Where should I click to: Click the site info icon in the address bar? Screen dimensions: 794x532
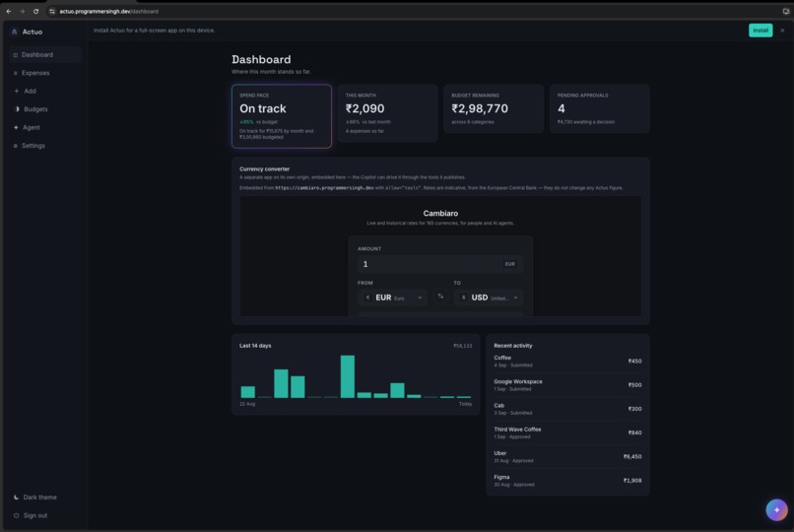pyautogui.click(x=51, y=11)
